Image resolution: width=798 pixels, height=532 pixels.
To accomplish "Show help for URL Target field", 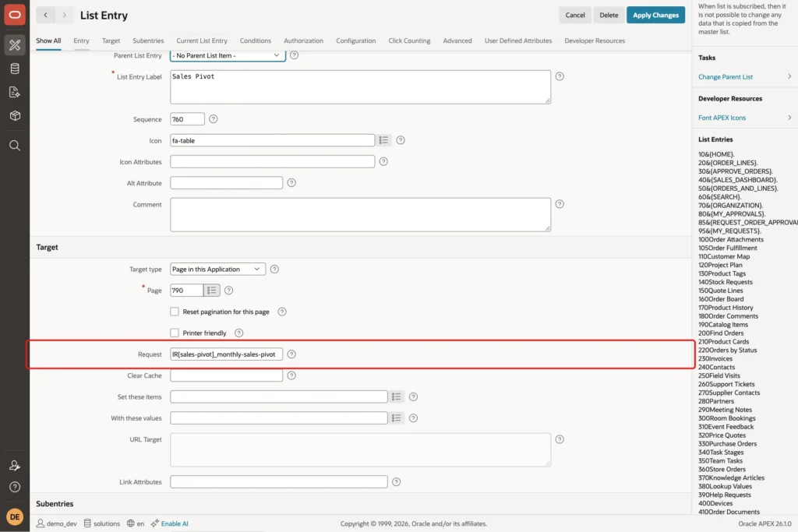I will coord(560,439).
